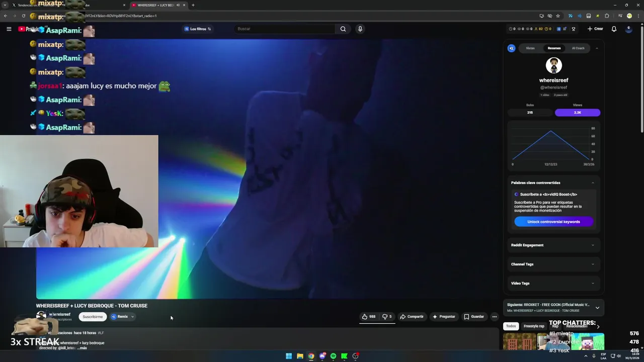Click the install app icon in address bar
This screenshot has width=644, height=362.
coord(542,16)
